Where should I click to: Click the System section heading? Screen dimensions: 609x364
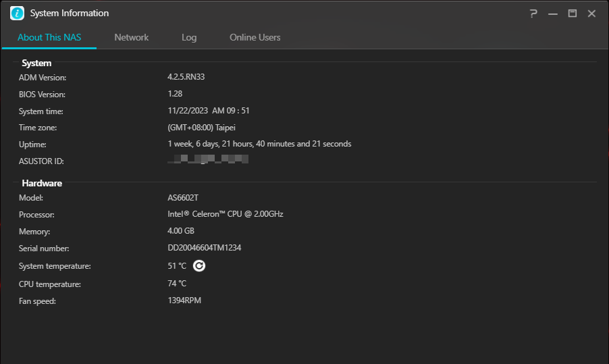[x=36, y=63]
